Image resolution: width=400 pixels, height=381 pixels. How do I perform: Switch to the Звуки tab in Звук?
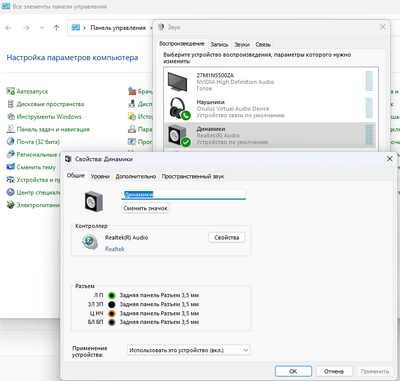pyautogui.click(x=242, y=44)
